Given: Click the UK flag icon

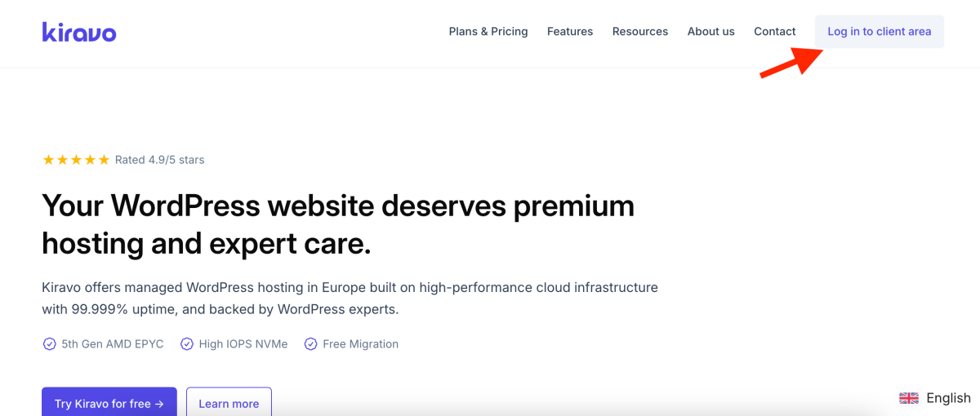Looking at the screenshot, I should (x=909, y=398).
